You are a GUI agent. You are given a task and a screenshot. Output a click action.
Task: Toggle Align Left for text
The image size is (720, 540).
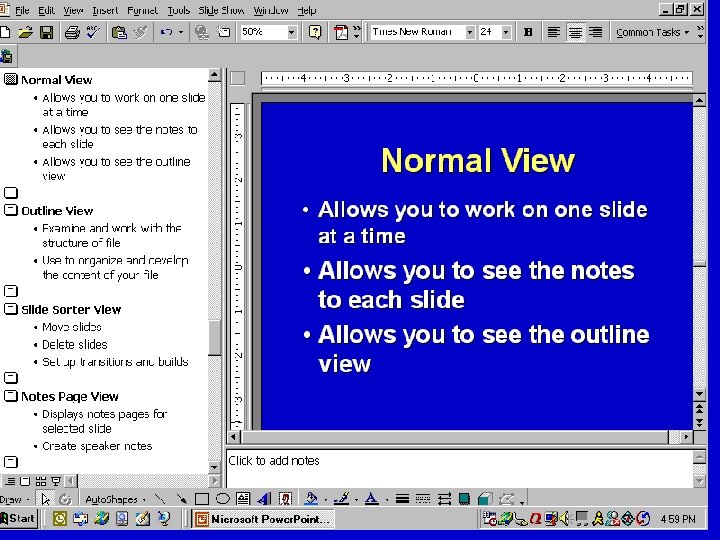[x=554, y=32]
